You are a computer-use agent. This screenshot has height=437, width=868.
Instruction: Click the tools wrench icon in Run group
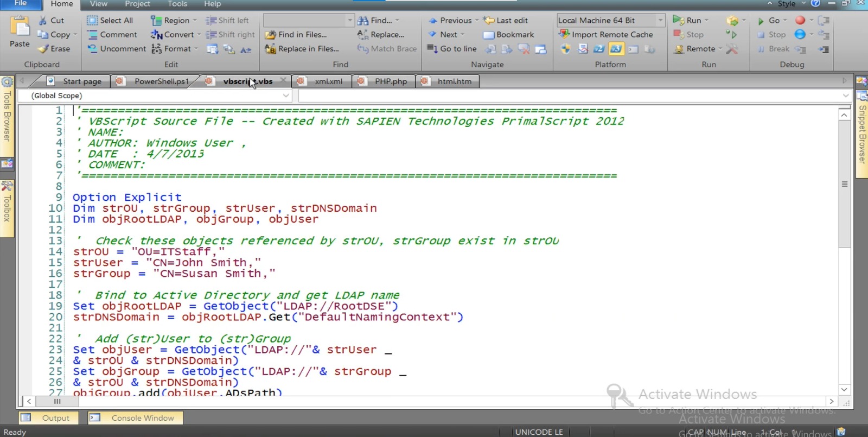click(x=732, y=49)
